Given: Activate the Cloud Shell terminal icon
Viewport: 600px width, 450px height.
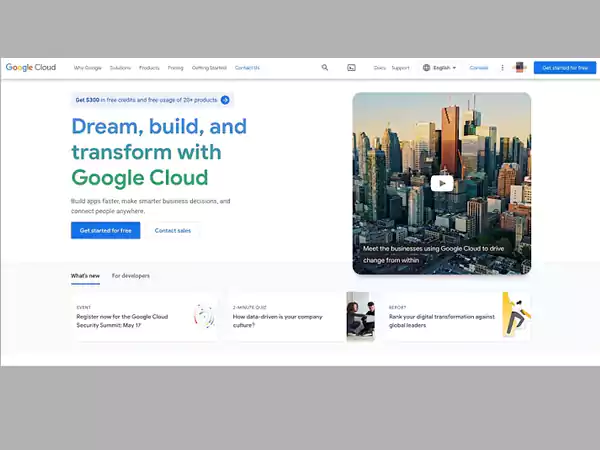Looking at the screenshot, I should (x=351, y=68).
